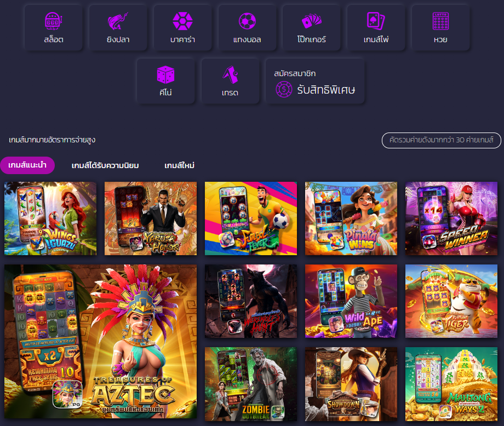Open the slot machine category icon
The height and width of the screenshot is (426, 504).
[54, 27]
